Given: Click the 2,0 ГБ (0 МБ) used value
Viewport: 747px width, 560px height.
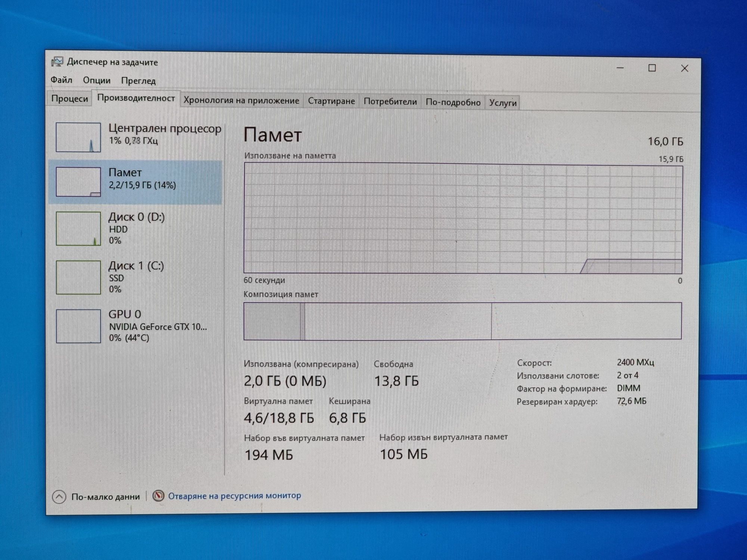Looking at the screenshot, I should (x=285, y=381).
